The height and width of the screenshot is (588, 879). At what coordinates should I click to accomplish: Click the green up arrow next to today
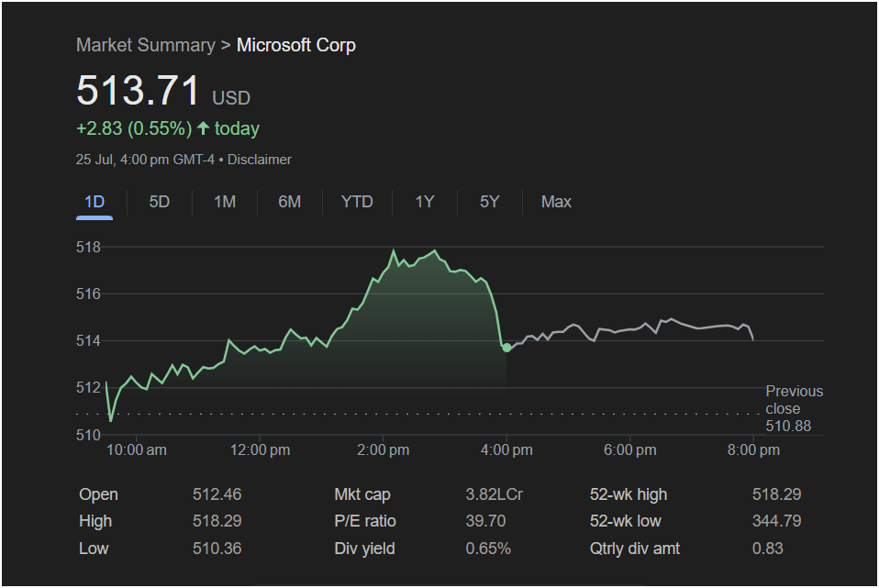[203, 128]
